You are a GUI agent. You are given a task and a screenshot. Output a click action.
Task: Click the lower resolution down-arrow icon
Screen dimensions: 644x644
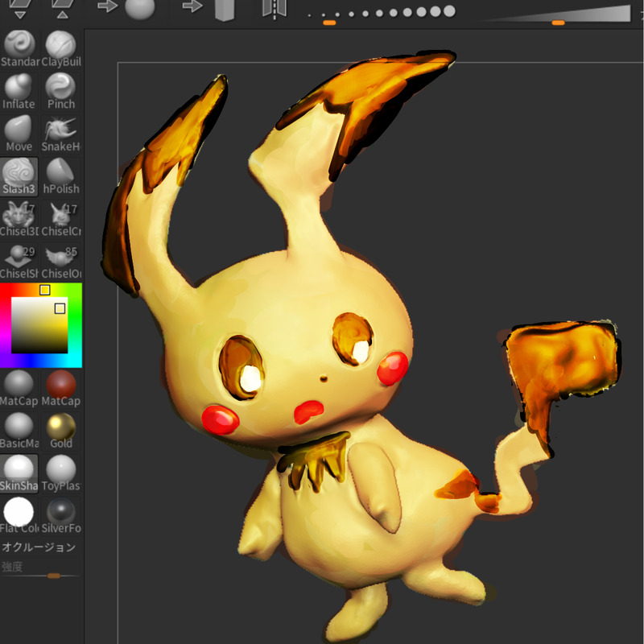pos(20,9)
